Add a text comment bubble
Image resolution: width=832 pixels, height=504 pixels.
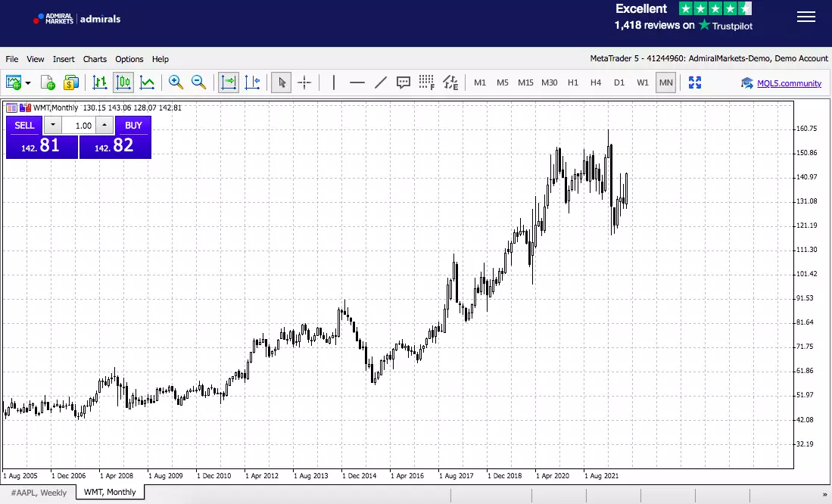[404, 82]
